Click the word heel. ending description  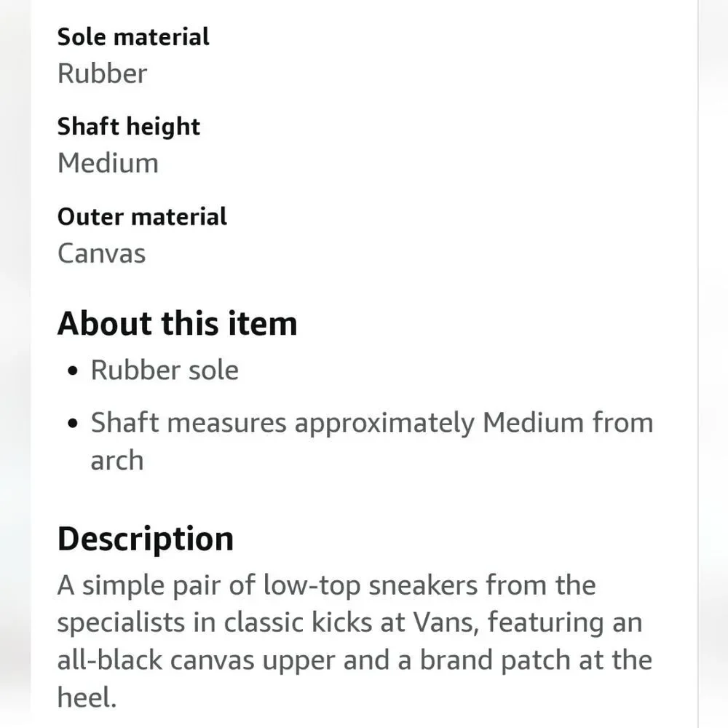pyautogui.click(x=87, y=697)
